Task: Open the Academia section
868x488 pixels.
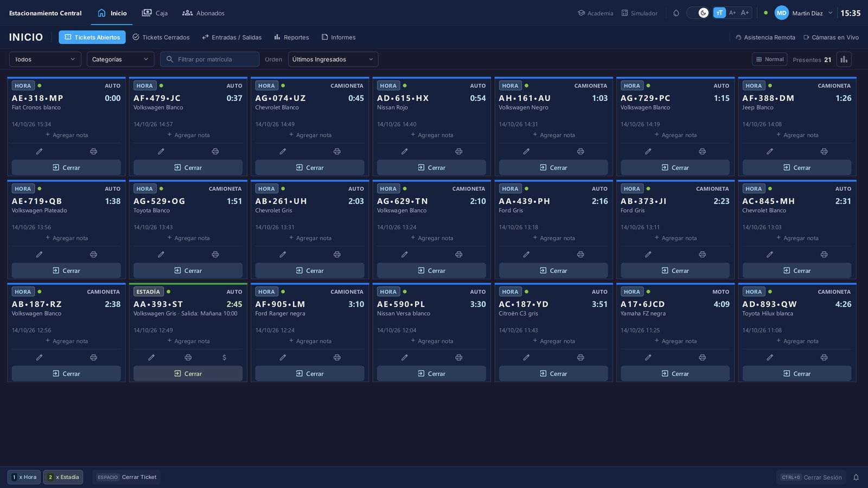Action: (595, 13)
